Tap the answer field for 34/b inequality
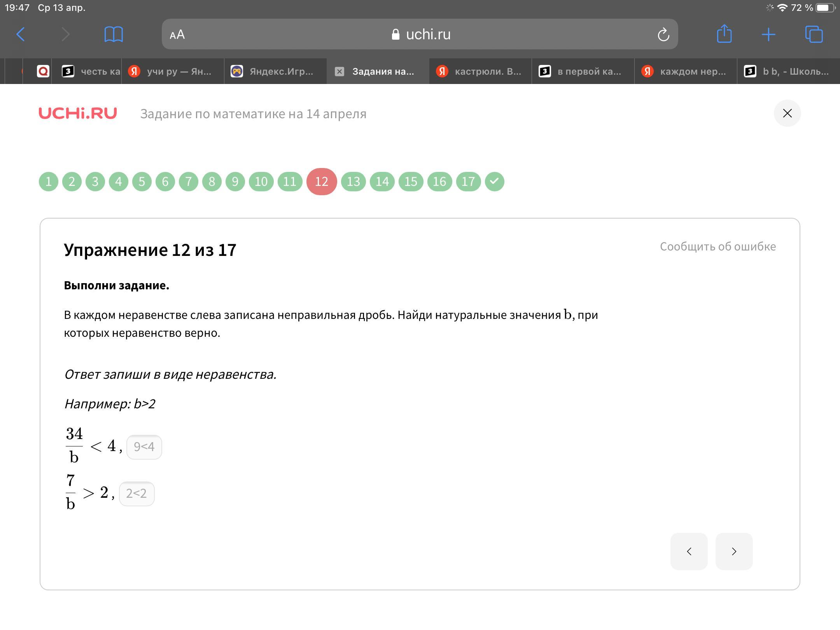Viewport: 840px width, 630px height. [144, 447]
